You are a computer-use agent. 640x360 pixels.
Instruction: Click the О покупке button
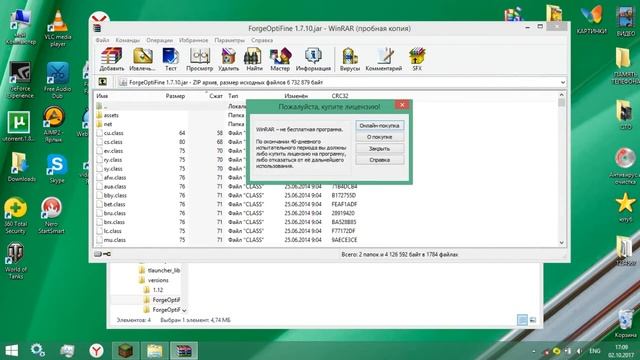[379, 137]
